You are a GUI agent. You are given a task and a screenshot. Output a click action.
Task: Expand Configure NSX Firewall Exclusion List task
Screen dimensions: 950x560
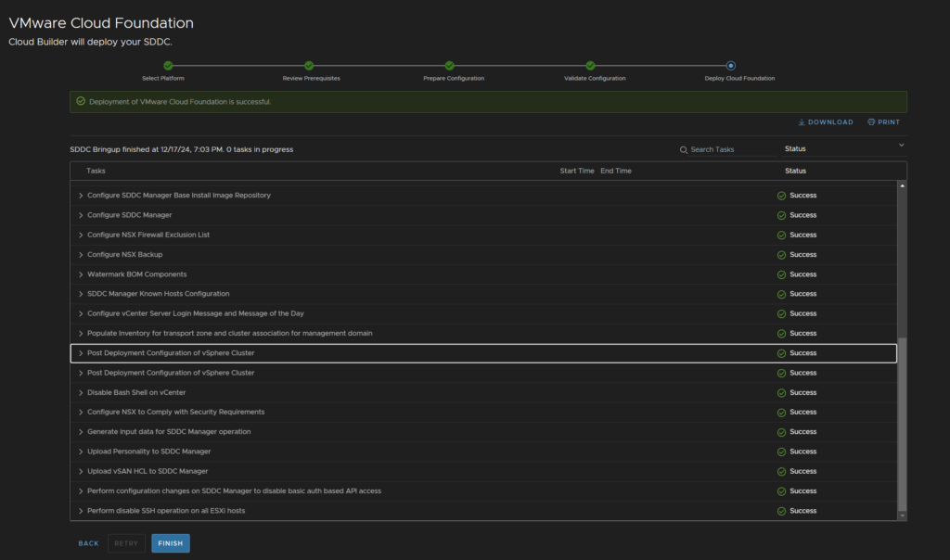tap(81, 235)
